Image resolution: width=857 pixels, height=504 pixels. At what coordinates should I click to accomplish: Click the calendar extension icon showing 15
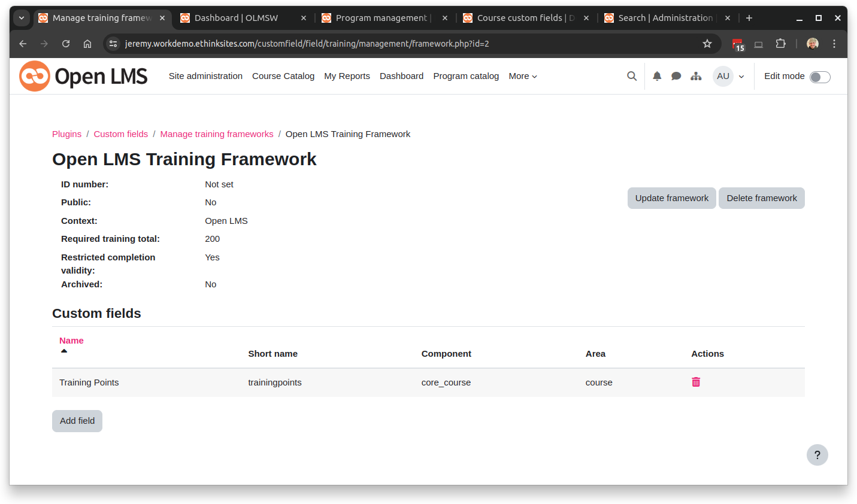pos(738,44)
